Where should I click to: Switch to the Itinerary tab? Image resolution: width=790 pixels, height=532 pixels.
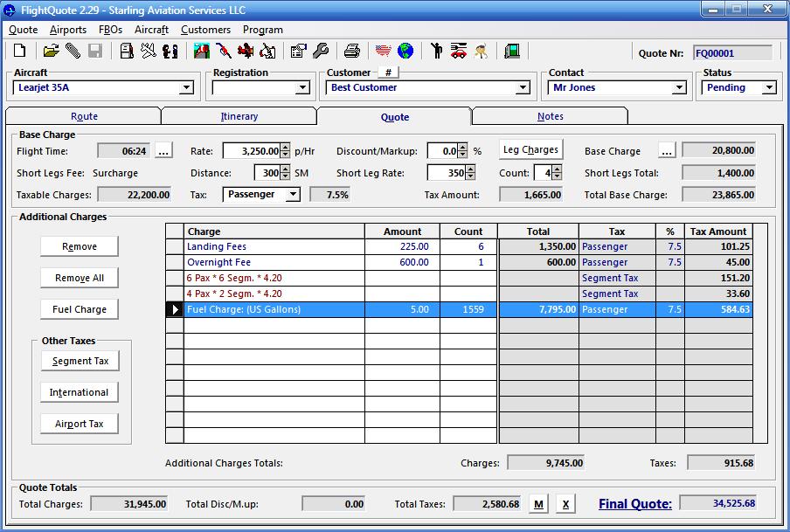coord(239,116)
